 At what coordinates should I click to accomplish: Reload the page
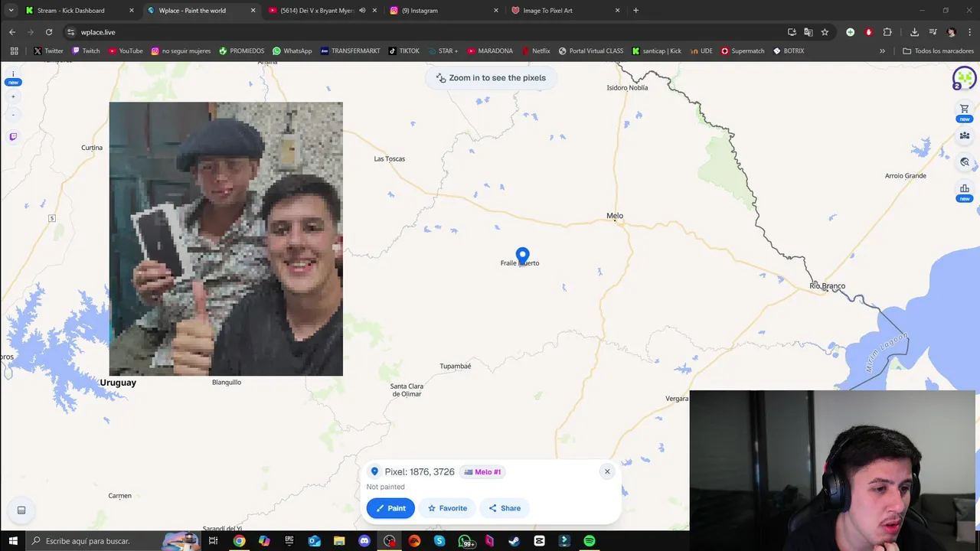click(49, 32)
